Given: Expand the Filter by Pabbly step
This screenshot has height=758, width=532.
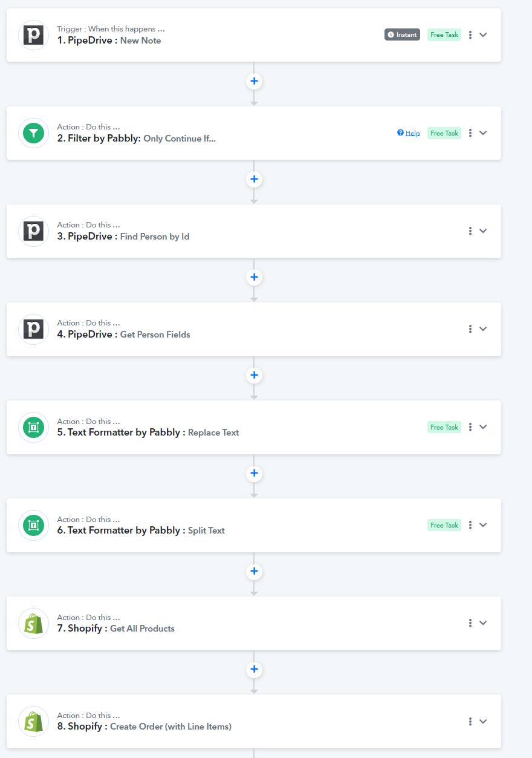Looking at the screenshot, I should [483, 133].
